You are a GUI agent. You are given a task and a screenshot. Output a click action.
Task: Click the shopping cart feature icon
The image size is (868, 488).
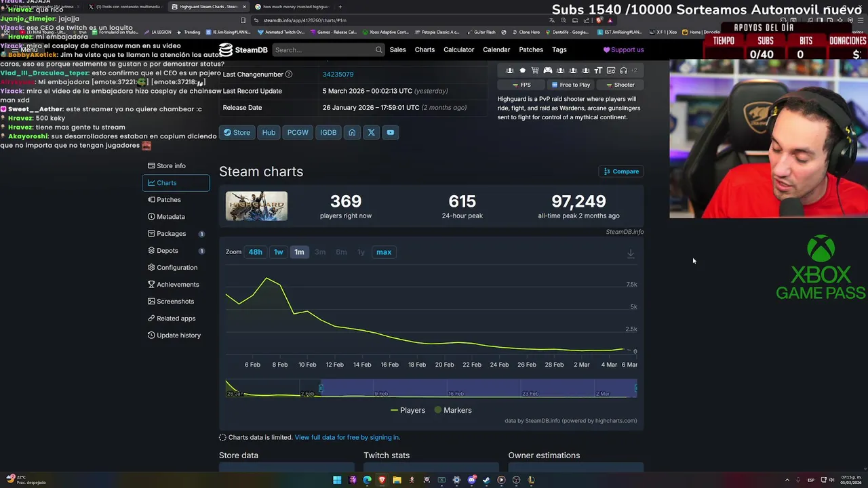(x=535, y=70)
